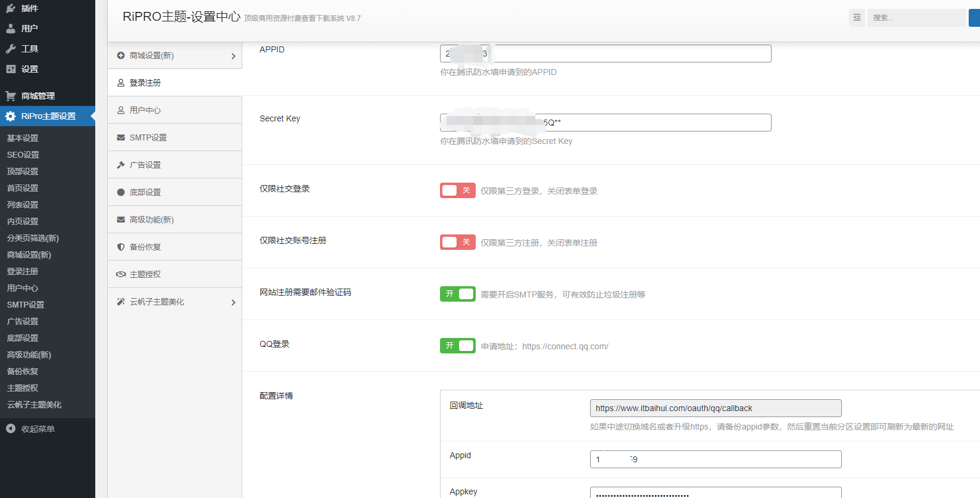Click the RiPro主题设置 gear icon
The image size is (980, 498).
point(11,117)
